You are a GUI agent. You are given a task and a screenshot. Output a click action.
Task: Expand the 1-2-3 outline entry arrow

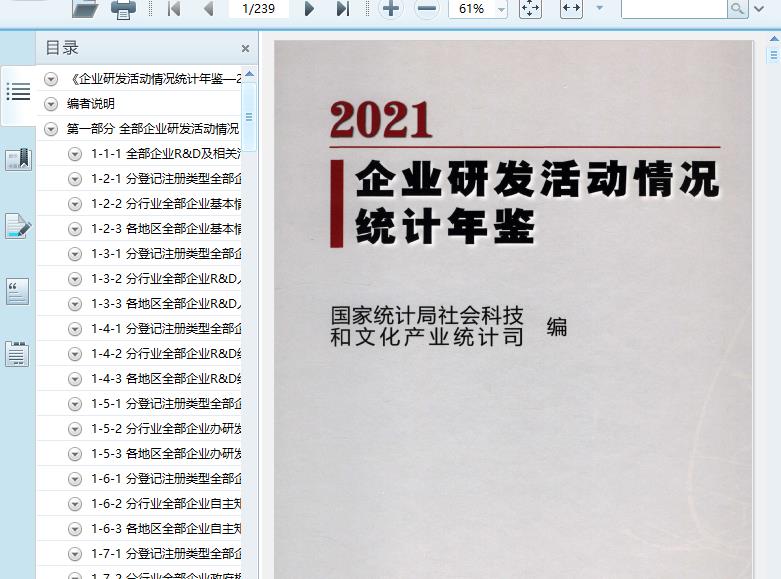75,229
